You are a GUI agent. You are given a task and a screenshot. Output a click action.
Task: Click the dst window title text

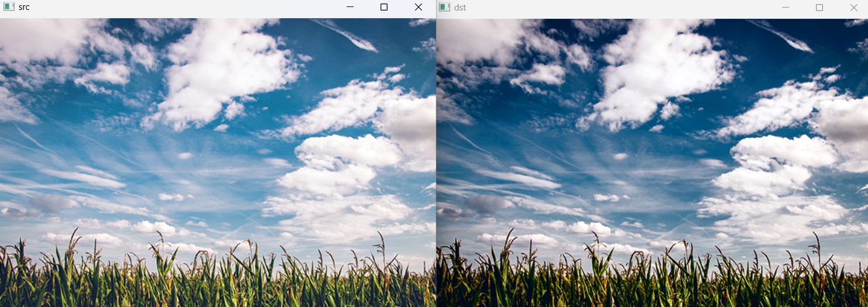460,7
